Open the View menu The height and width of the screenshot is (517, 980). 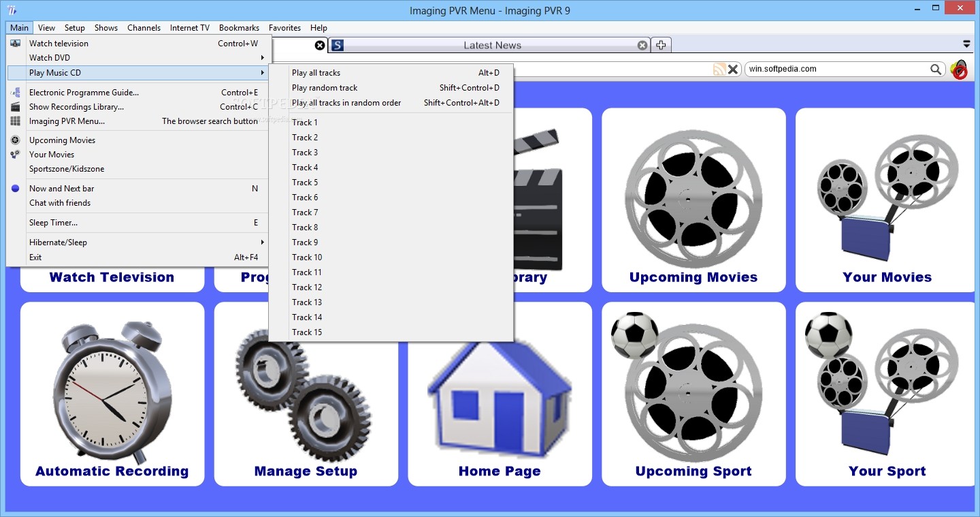pos(47,28)
